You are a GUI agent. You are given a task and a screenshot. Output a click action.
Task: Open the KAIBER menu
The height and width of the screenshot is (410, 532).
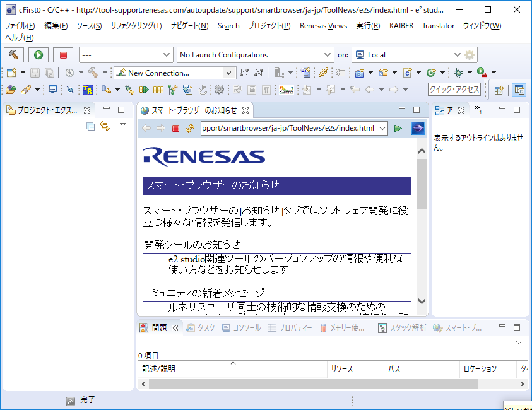click(401, 26)
